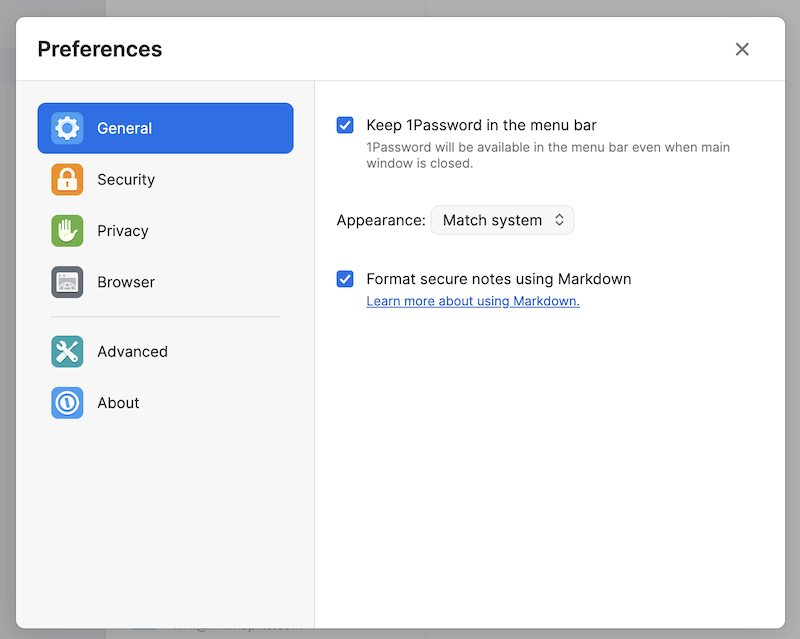Disable the Format secure notes using Markdown checkbox
The width and height of the screenshot is (800, 639).
(345, 279)
